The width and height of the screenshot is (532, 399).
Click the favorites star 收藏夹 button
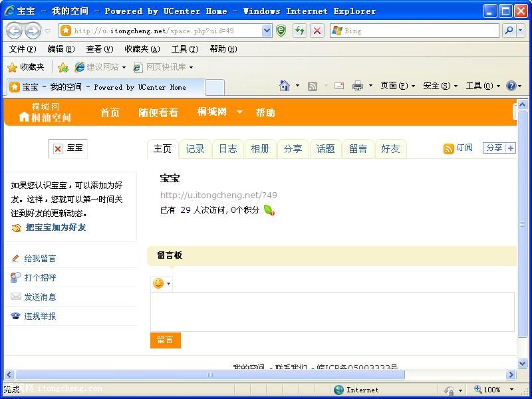pyautogui.click(x=26, y=67)
